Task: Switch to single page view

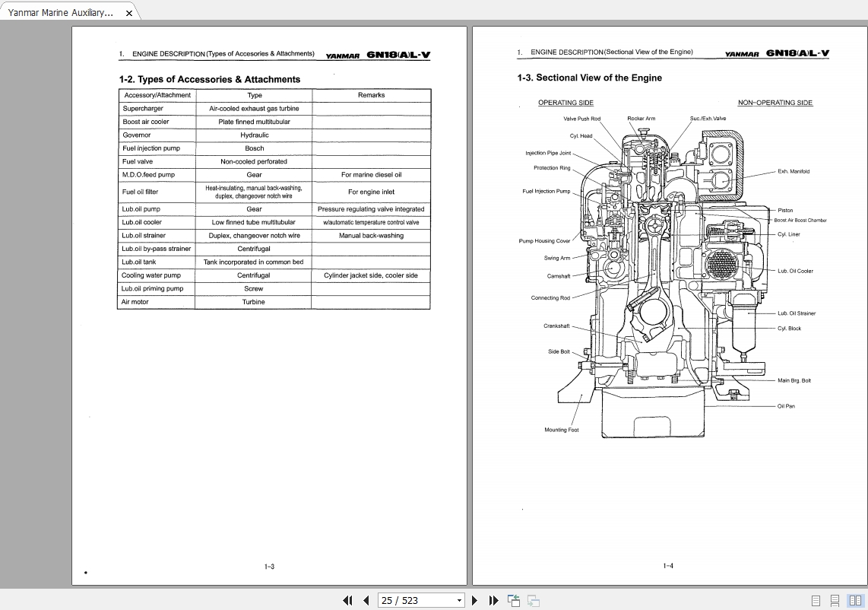Action: click(x=816, y=600)
